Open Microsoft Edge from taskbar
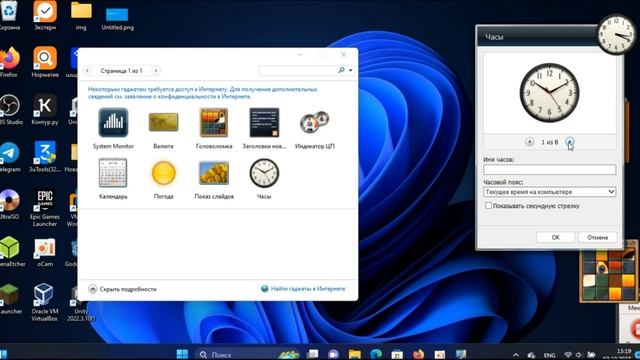The height and width of the screenshot is (360, 640). [x=376, y=354]
